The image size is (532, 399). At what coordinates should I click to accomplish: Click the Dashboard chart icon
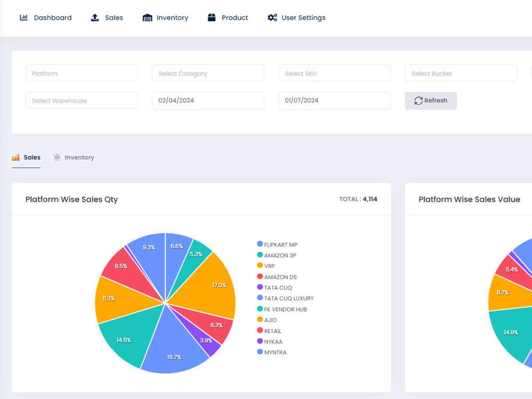point(24,18)
